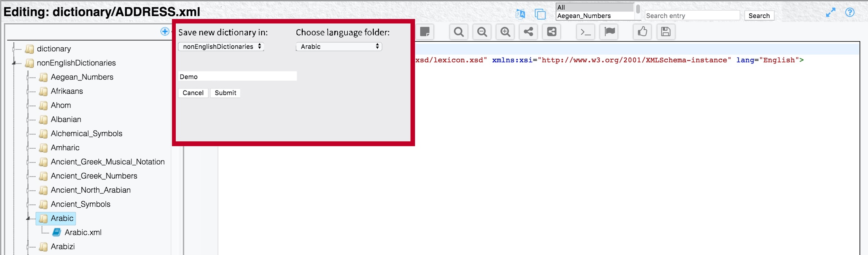Click the Submit button in dialog
The width and height of the screenshot is (868, 255).
pyautogui.click(x=226, y=93)
